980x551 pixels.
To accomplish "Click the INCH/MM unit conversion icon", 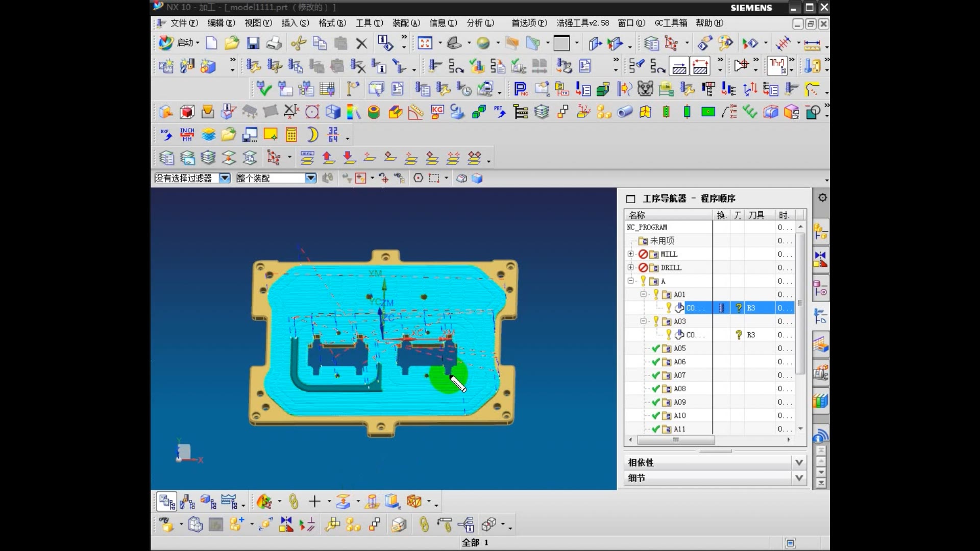I will (x=187, y=135).
